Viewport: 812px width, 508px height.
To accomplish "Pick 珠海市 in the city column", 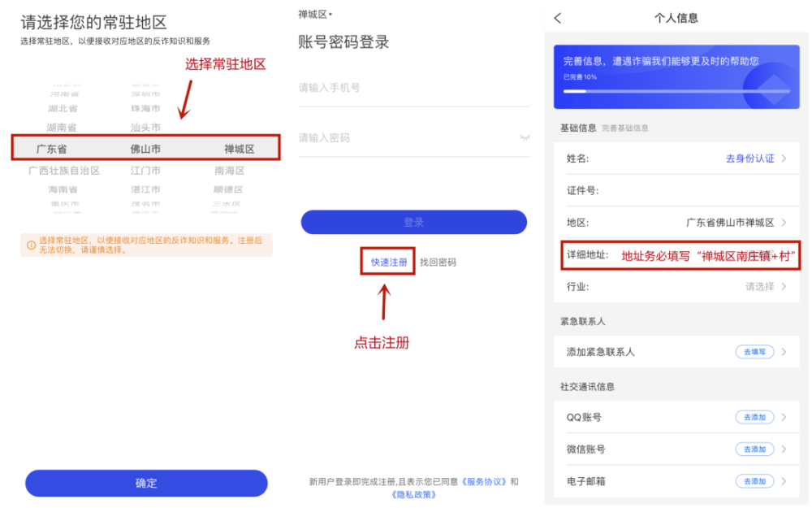I will click(145, 108).
